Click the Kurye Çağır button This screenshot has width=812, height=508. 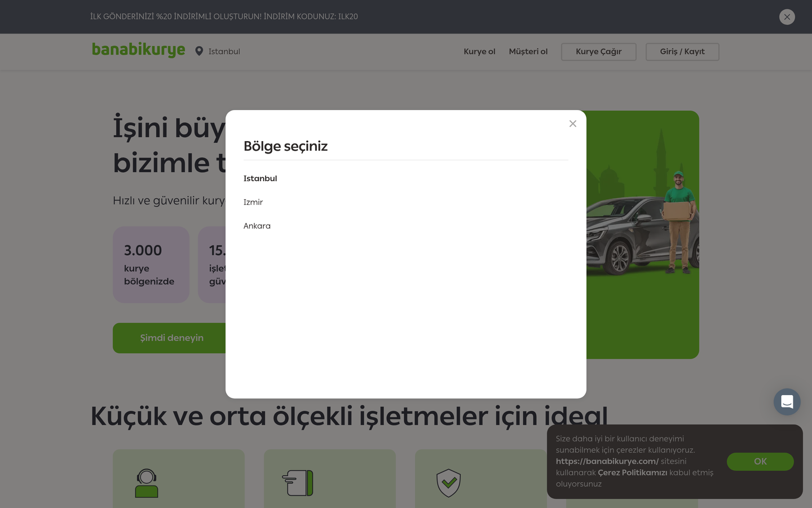coord(599,52)
